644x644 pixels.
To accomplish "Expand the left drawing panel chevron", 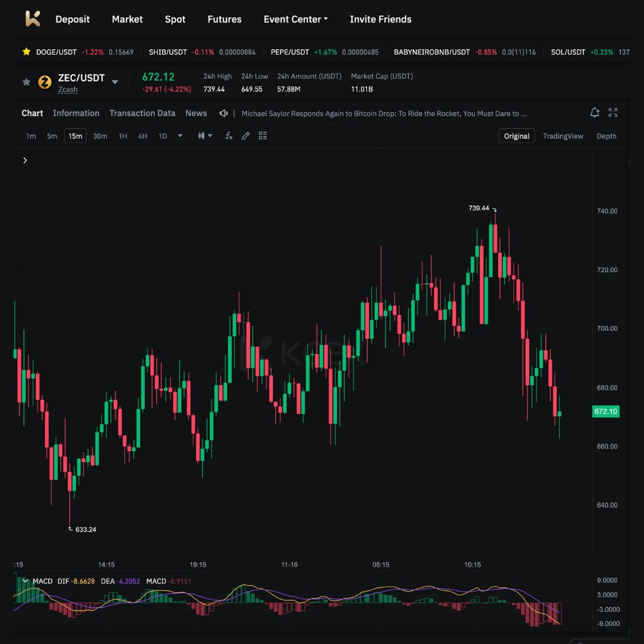I will point(25,160).
